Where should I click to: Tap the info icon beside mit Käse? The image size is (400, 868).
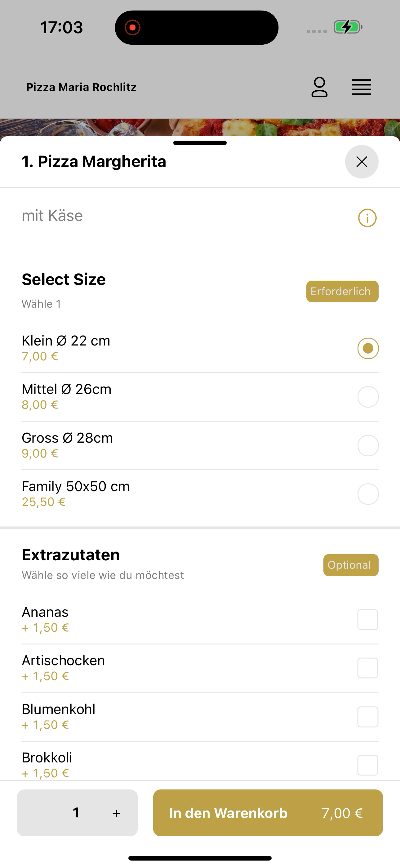point(367,218)
